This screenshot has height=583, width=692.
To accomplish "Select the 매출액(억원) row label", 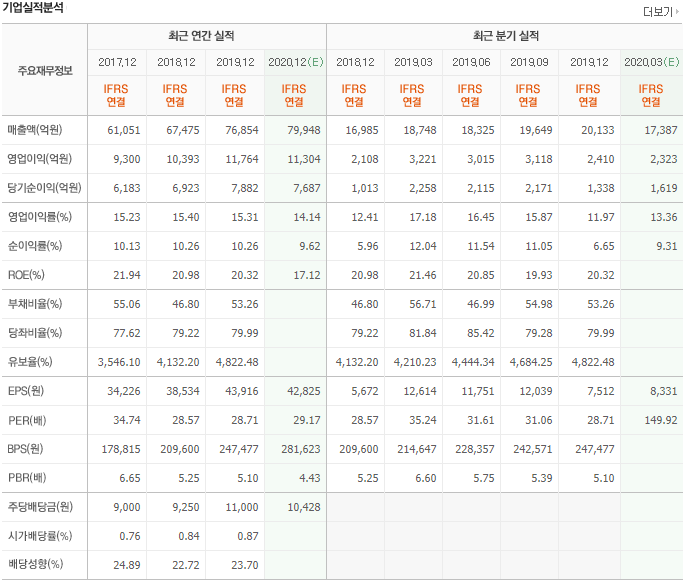I will (35, 130).
